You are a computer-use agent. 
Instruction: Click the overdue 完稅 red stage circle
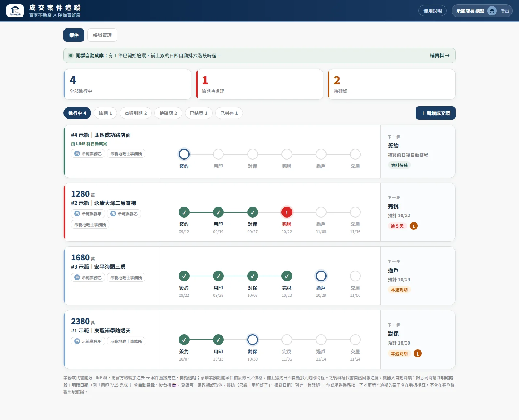pyautogui.click(x=287, y=212)
